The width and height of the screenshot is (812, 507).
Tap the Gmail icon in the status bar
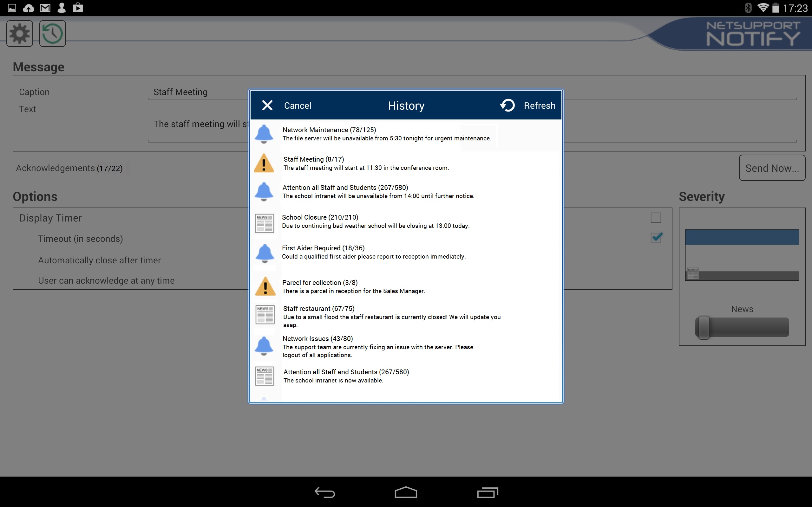45,7
